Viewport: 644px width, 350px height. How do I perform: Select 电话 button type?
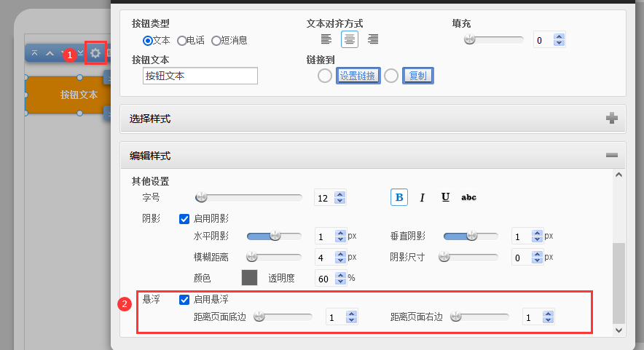[x=182, y=41]
